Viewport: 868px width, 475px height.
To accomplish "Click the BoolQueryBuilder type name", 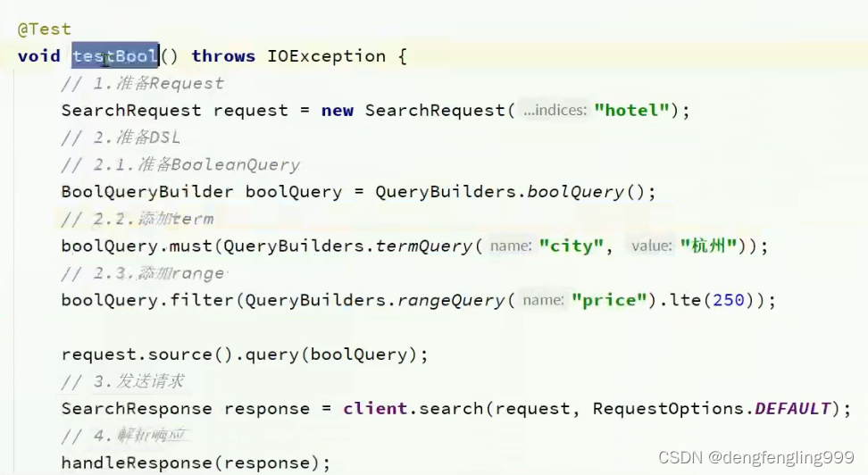I will [147, 192].
